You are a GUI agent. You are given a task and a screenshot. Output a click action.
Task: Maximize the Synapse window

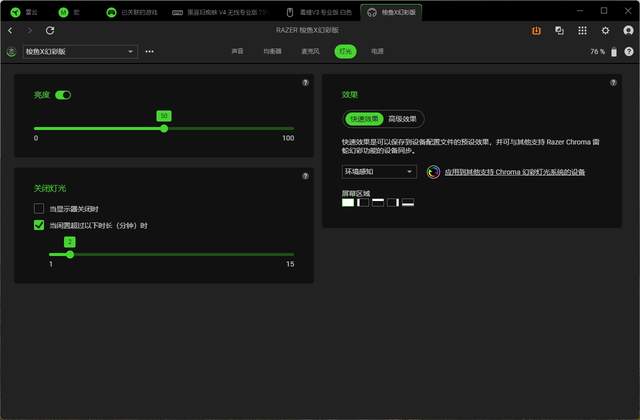click(x=604, y=11)
